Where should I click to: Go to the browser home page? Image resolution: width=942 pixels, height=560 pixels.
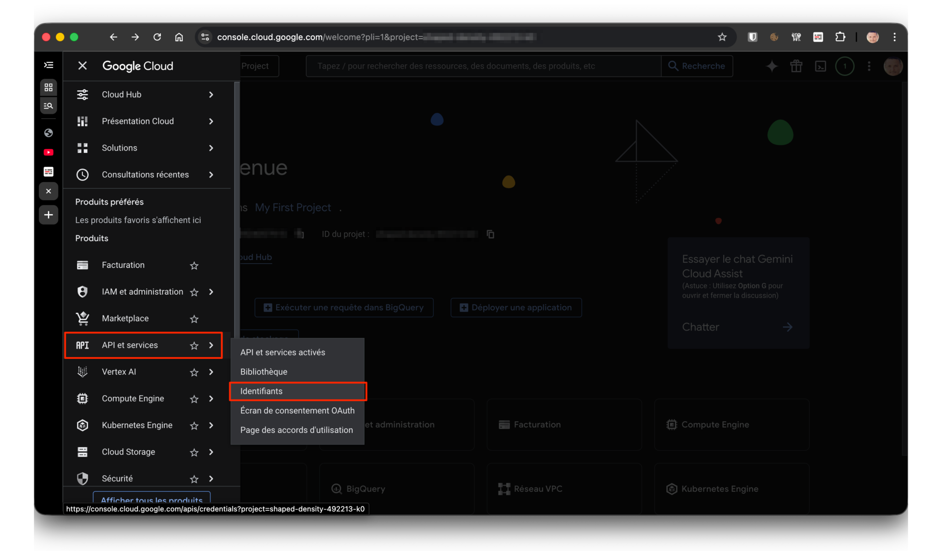click(179, 37)
